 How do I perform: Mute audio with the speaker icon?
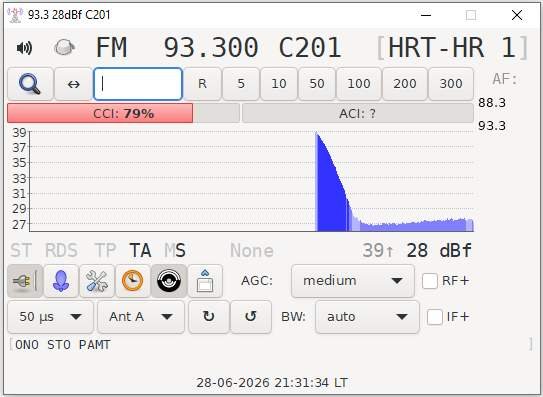click(x=24, y=48)
